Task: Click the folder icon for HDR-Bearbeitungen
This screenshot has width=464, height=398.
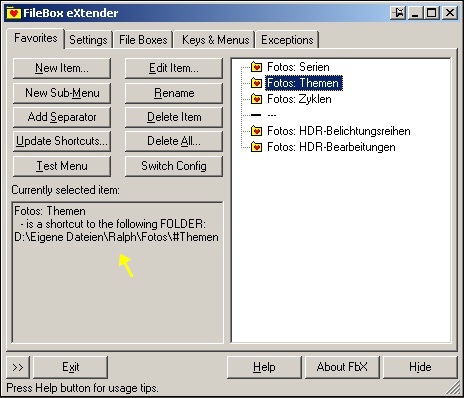Action: (x=256, y=147)
